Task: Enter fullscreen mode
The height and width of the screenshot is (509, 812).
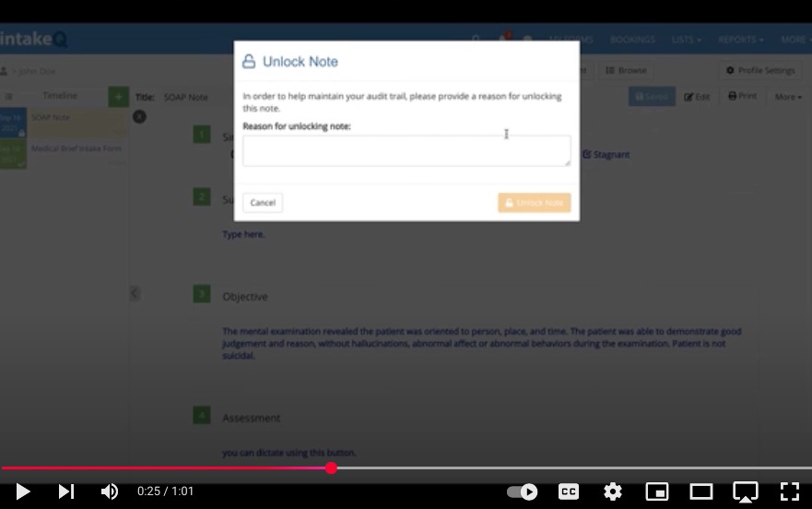Action: [x=790, y=491]
